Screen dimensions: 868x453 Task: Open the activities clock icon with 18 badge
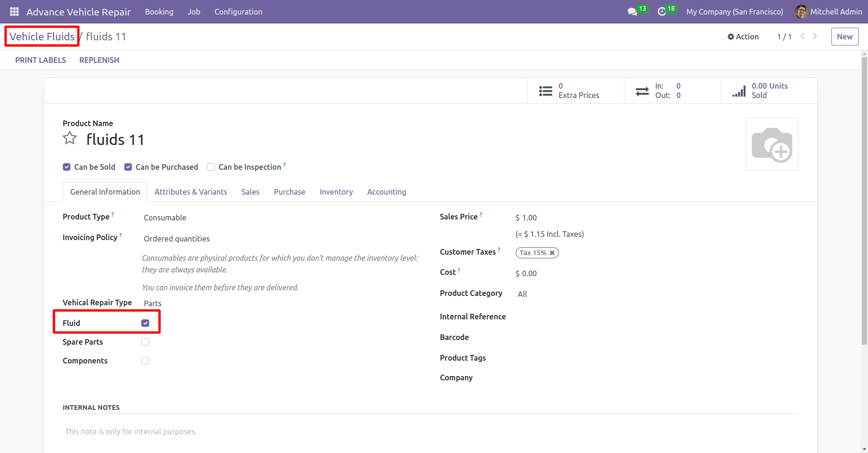(662, 12)
